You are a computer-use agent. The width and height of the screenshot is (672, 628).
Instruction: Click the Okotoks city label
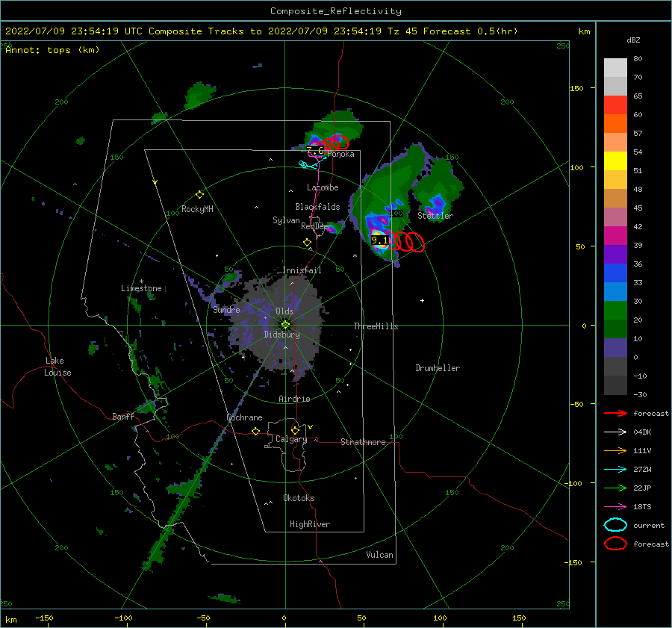coord(299,498)
